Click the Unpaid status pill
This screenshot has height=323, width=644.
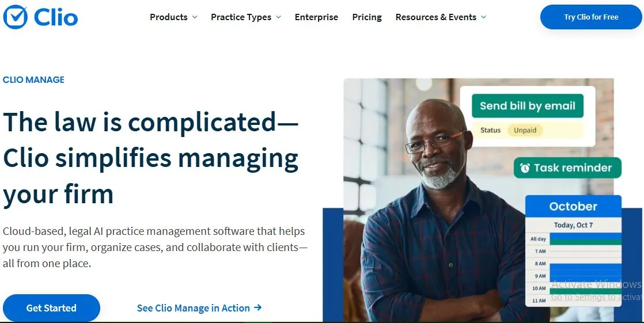coord(525,130)
